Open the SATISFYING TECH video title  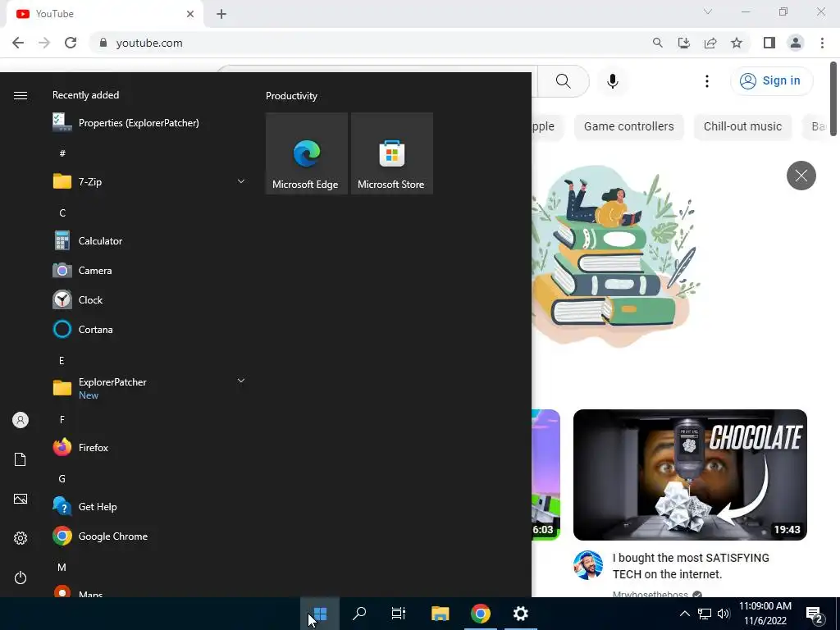point(691,566)
